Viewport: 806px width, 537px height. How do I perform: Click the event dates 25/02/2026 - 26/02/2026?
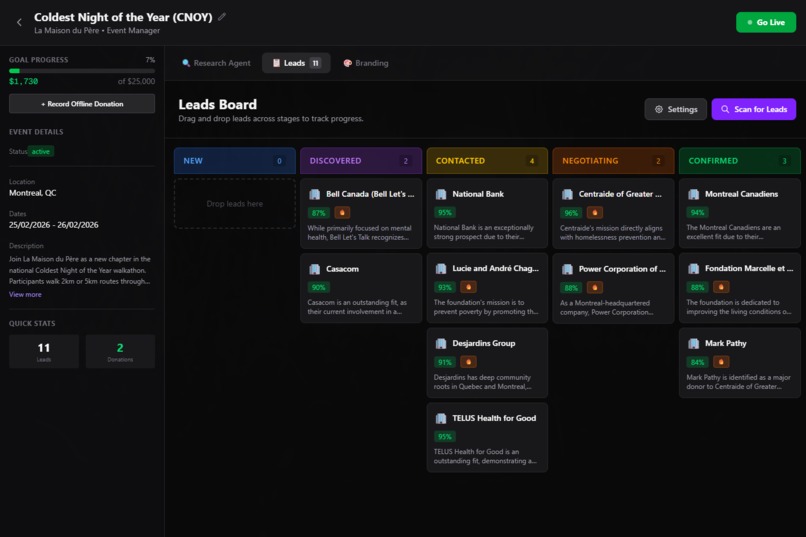click(53, 225)
